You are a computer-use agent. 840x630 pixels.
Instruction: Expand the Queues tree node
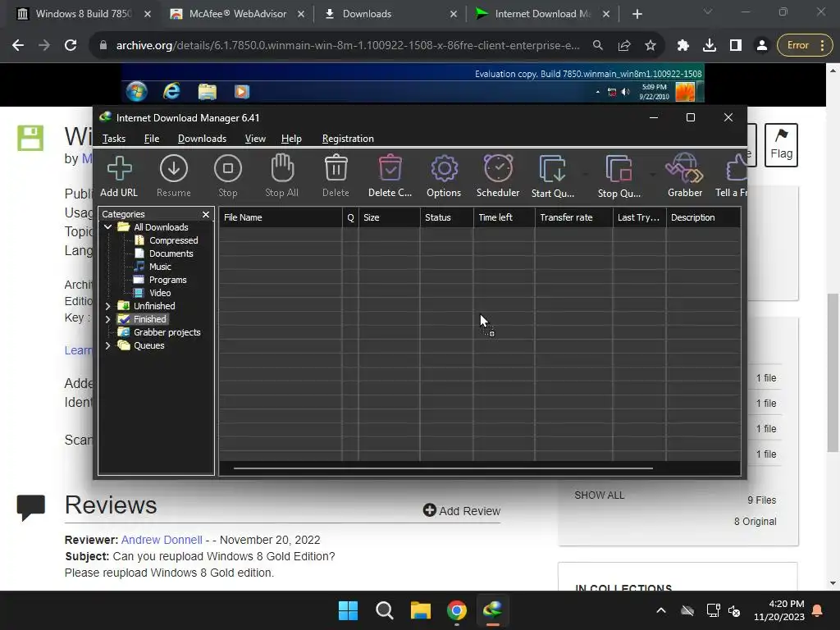[x=107, y=345]
